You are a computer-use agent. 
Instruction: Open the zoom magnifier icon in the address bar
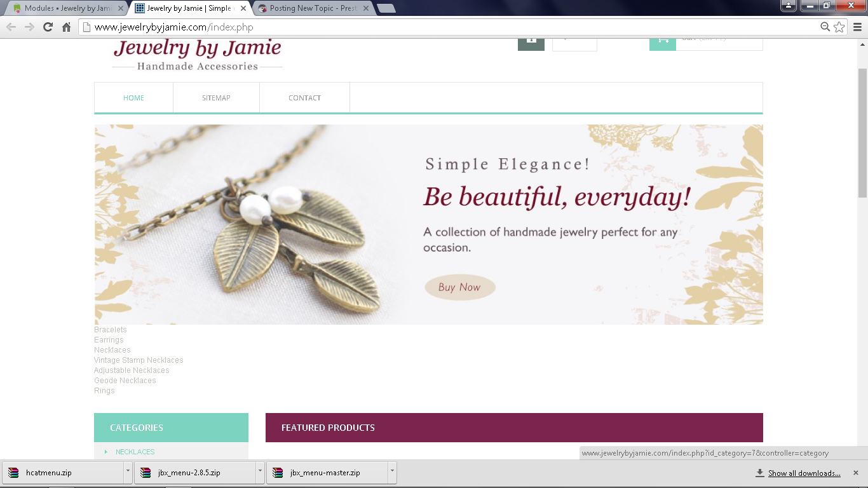click(x=825, y=27)
